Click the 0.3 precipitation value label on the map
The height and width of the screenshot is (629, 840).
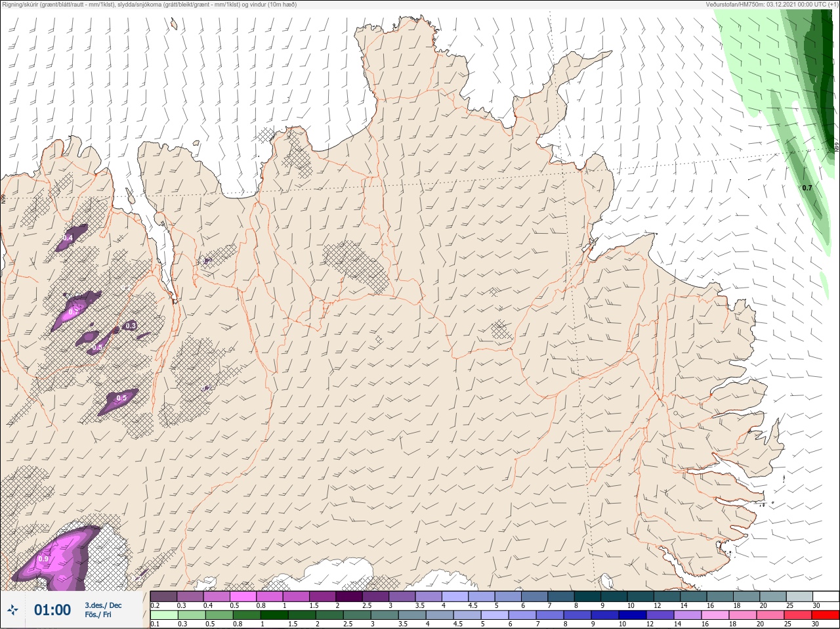(x=131, y=326)
